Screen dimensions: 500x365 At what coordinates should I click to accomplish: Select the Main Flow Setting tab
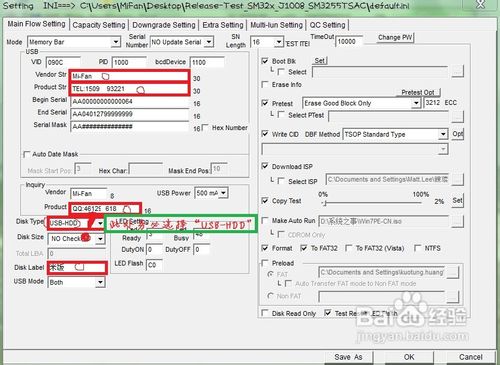point(36,24)
